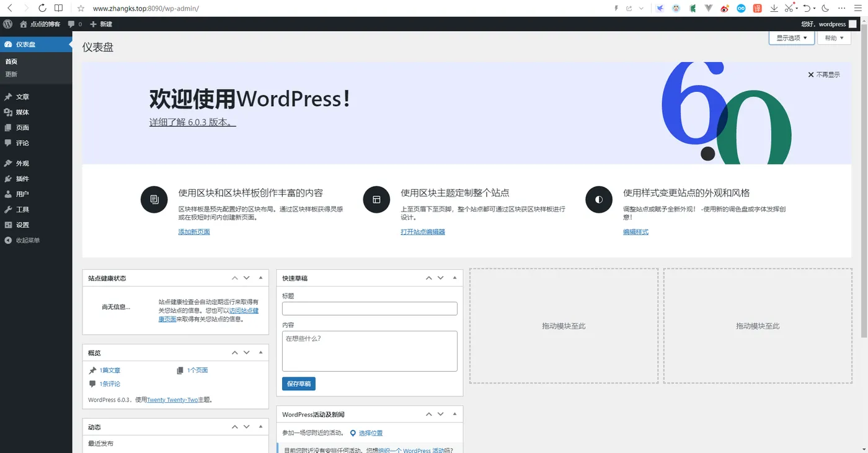Move WordPress活动及新闻 widget down arrow
The height and width of the screenshot is (453, 868).
coord(441,414)
